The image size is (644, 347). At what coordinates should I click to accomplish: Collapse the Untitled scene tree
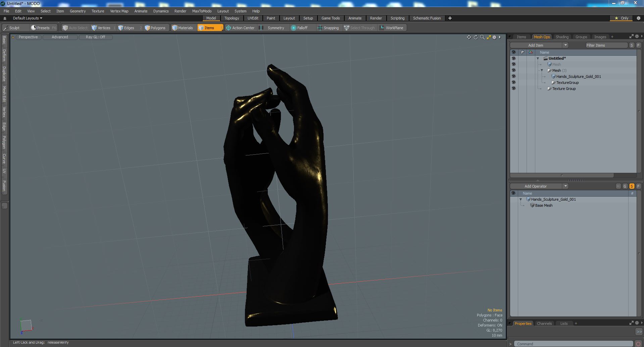[x=538, y=58]
